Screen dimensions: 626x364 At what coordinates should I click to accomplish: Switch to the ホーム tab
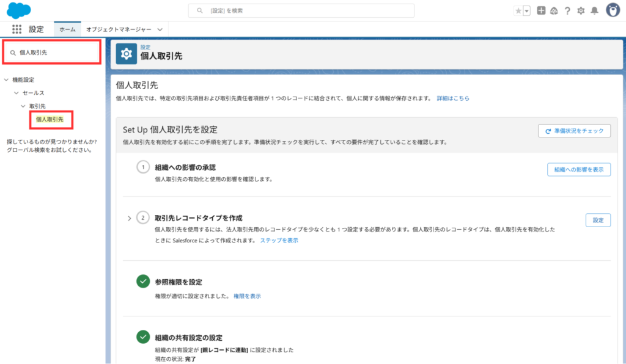point(67,29)
